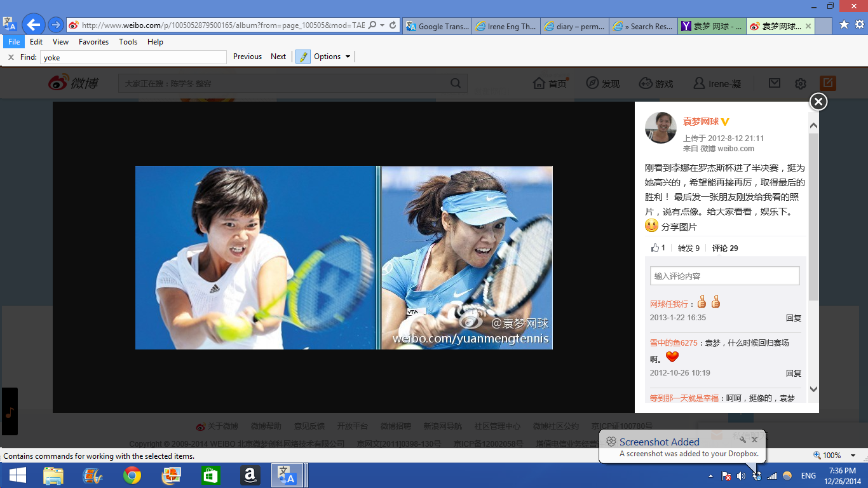Open Amazon app from the taskbar
This screenshot has width=868, height=488.
click(x=250, y=475)
